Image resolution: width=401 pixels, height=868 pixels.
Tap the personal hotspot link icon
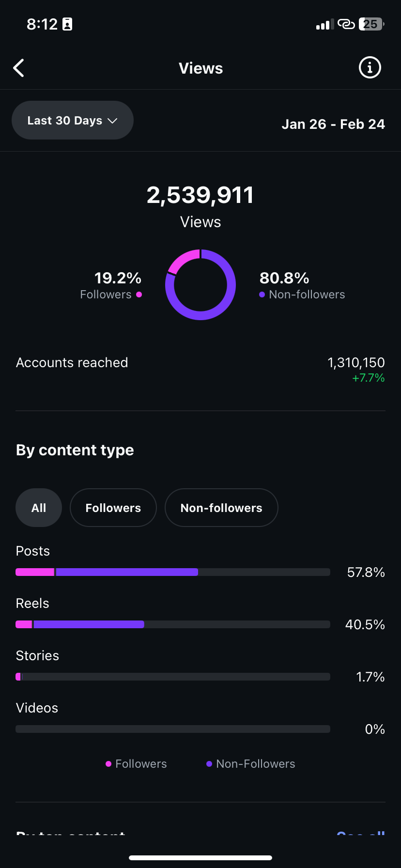(x=346, y=24)
